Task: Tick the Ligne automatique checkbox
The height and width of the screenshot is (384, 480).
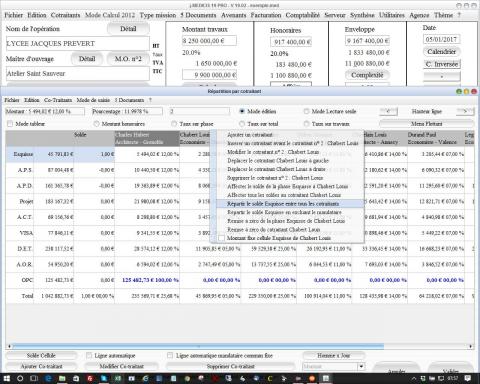Action: coord(89,355)
